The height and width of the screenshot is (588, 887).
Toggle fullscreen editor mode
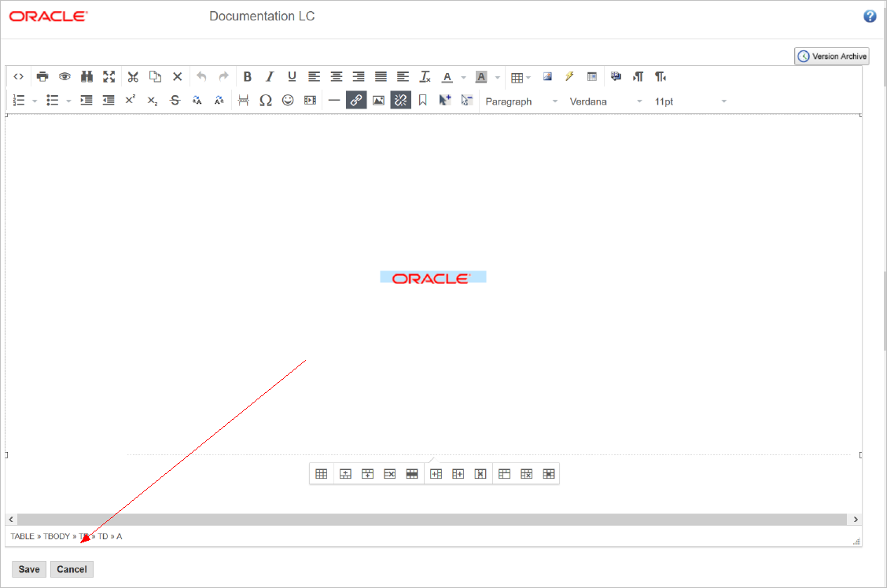tap(109, 77)
